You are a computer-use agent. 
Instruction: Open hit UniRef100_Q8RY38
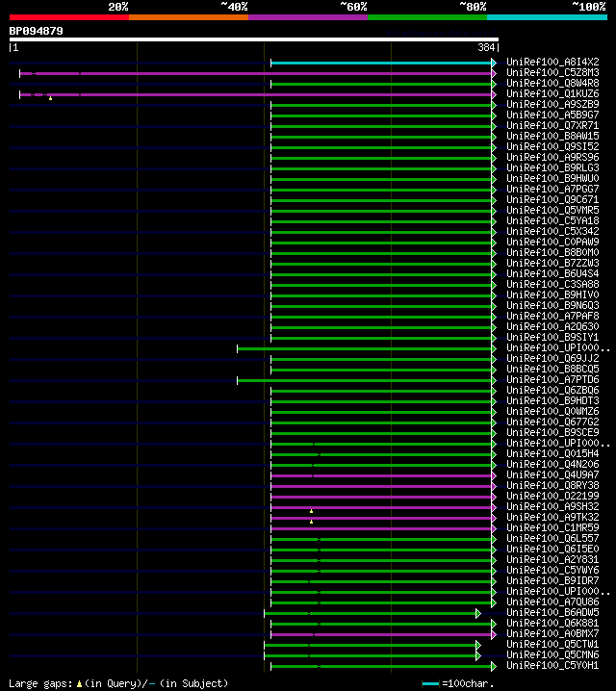[552, 486]
